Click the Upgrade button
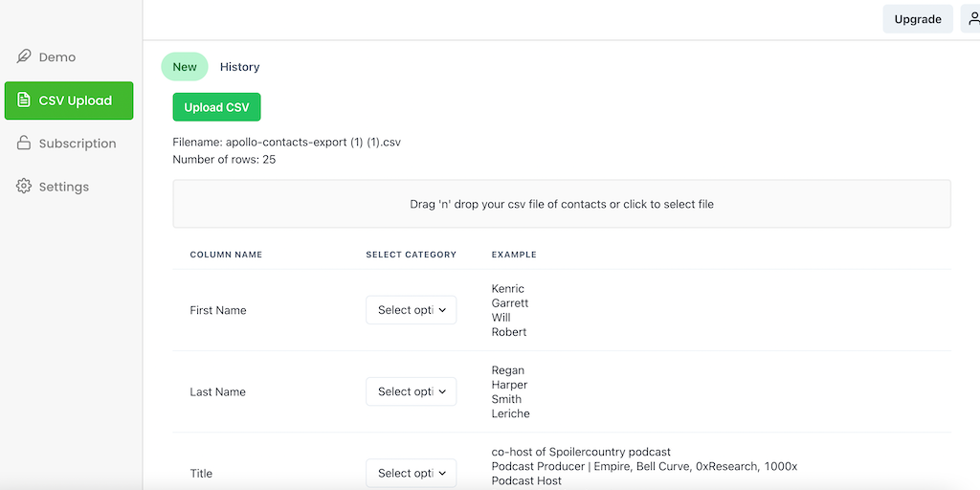This screenshot has height=490, width=980. pos(917,19)
